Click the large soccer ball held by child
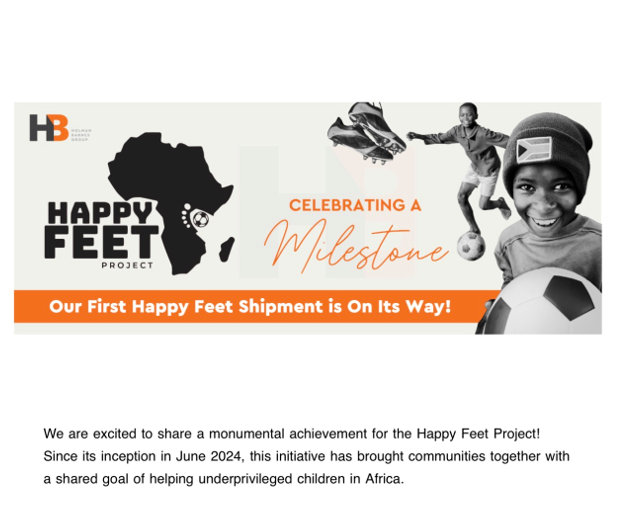 tap(542, 302)
